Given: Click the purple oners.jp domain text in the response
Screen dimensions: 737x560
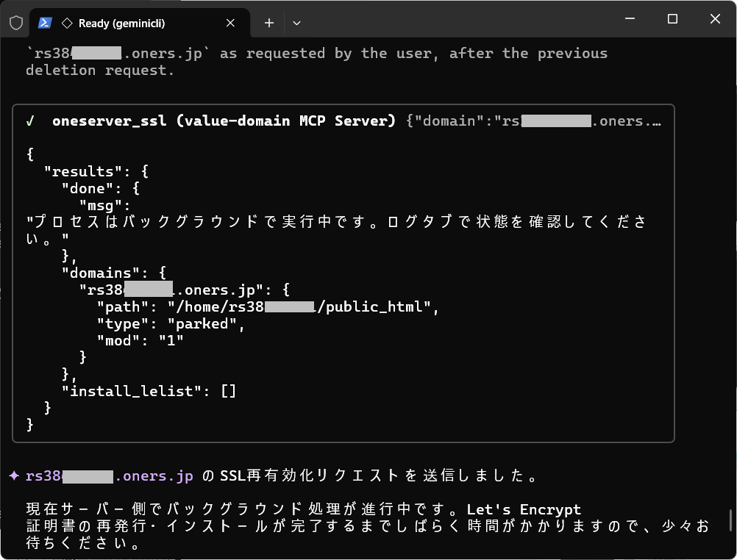Looking at the screenshot, I should 109,476.
